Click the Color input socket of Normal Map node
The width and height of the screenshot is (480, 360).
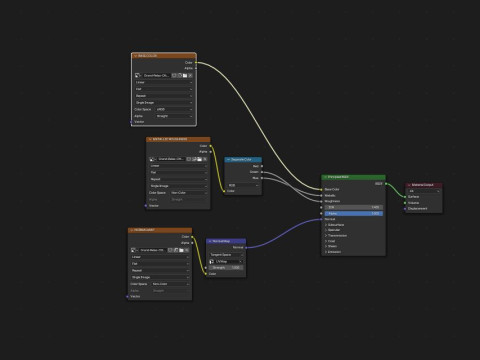tap(206, 274)
